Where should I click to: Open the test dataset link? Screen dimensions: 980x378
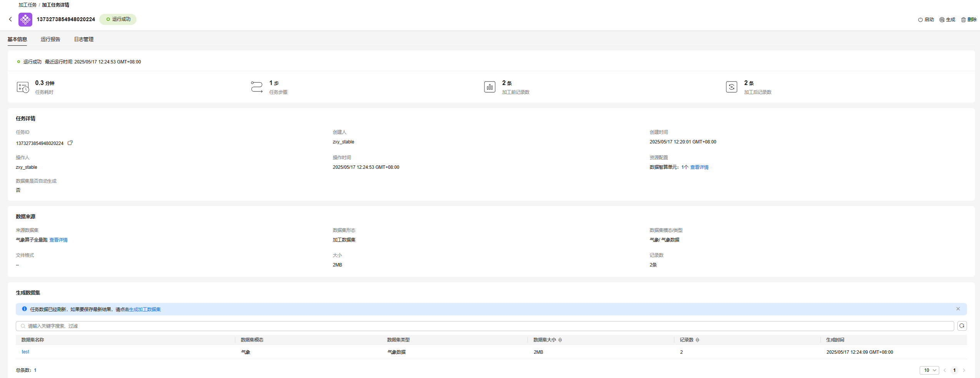pyautogui.click(x=25, y=352)
